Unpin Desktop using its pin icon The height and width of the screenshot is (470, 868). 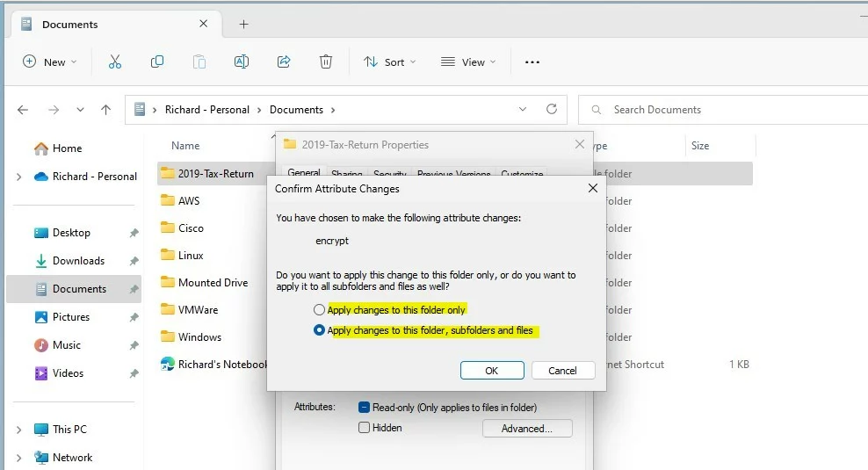click(x=134, y=233)
